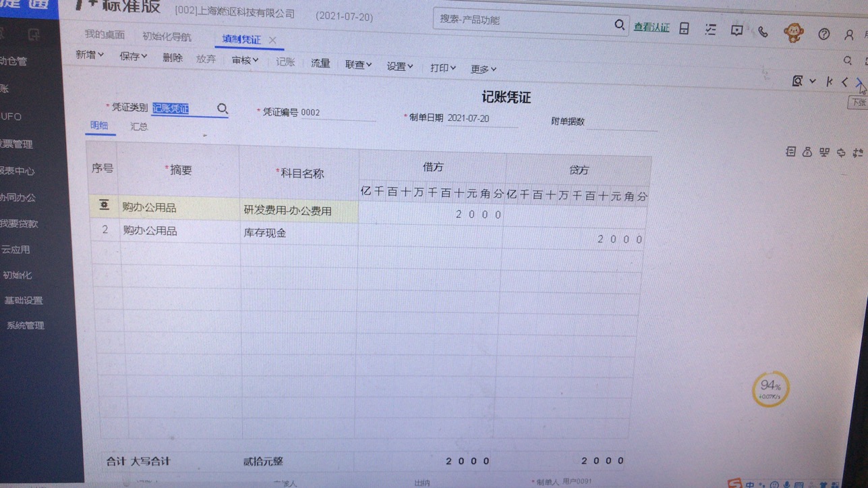The width and height of the screenshot is (868, 488).
Task: Click the 删除 button
Action: pos(173,58)
